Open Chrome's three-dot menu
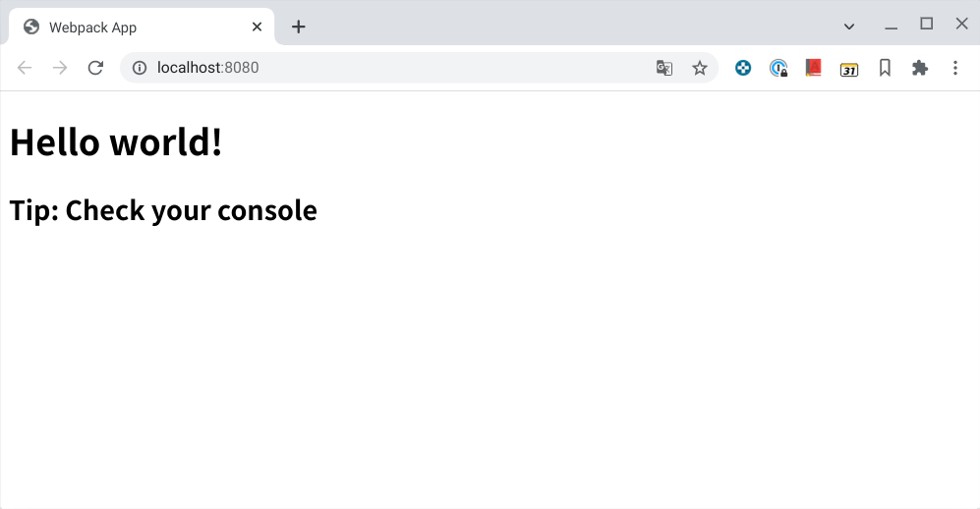The height and width of the screenshot is (509, 980). coord(955,68)
